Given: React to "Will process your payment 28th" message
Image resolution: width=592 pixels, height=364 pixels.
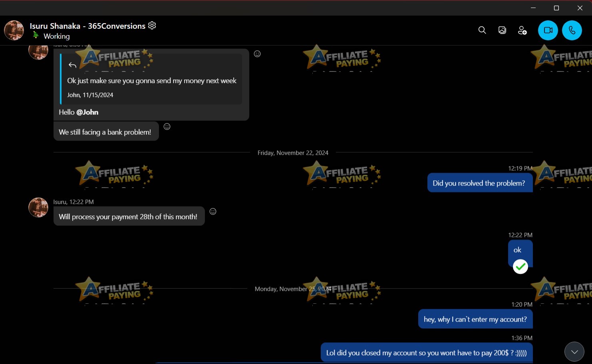Looking at the screenshot, I should point(213,212).
